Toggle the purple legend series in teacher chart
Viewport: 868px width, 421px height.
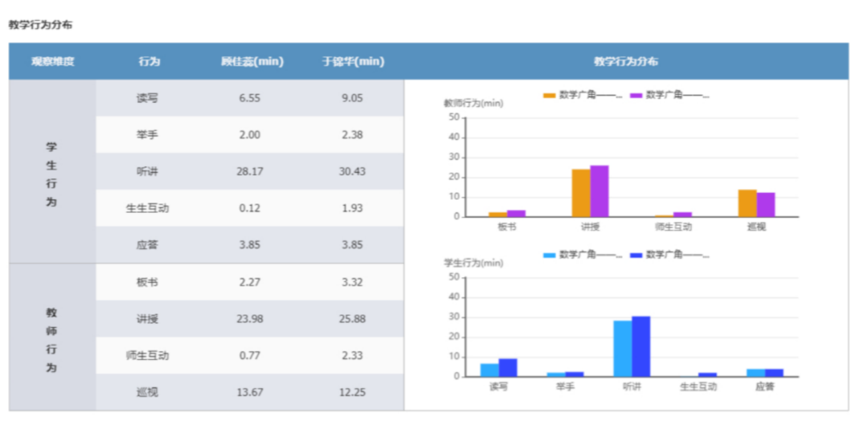pyautogui.click(x=669, y=96)
